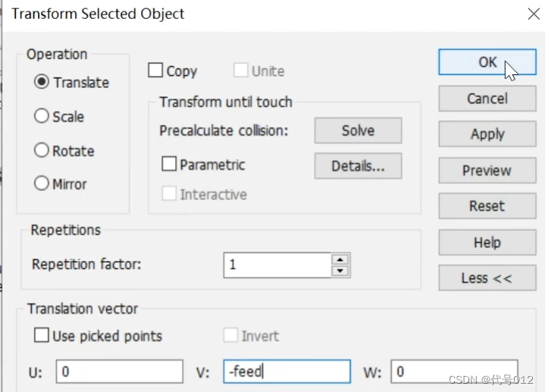Open Help for this dialog
Image resolution: width=545 pixels, height=392 pixels.
coord(487,243)
